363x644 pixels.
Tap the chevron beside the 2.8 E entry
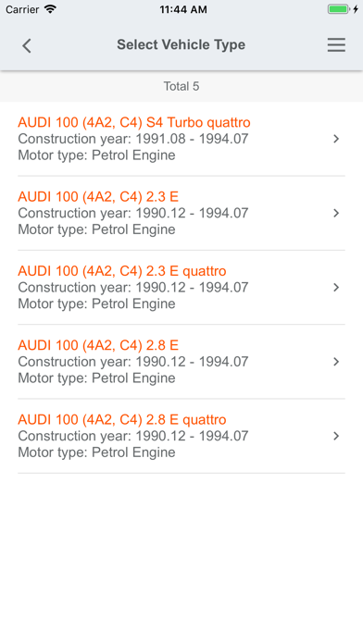click(x=336, y=362)
